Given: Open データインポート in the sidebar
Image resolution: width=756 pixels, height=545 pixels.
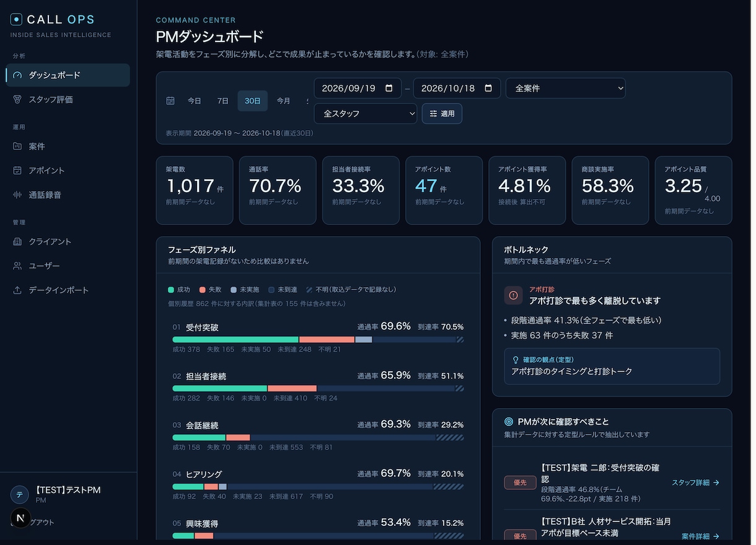Looking at the screenshot, I should tap(68, 290).
